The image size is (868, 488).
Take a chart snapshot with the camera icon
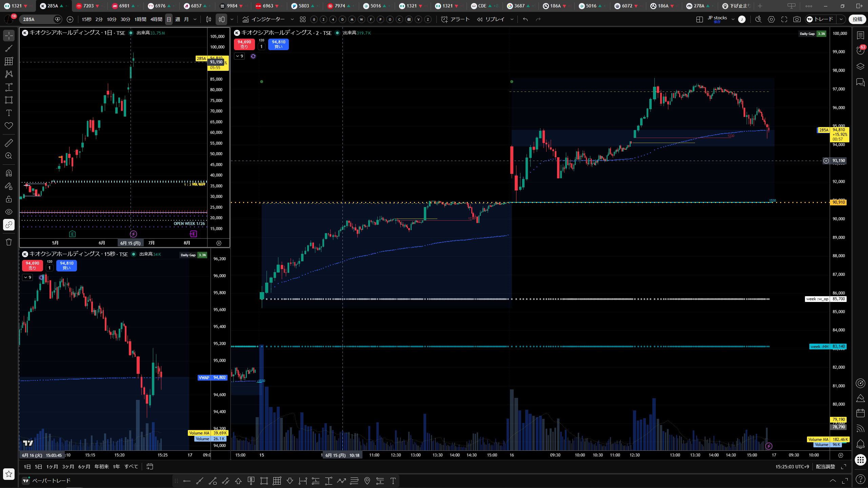click(x=797, y=19)
